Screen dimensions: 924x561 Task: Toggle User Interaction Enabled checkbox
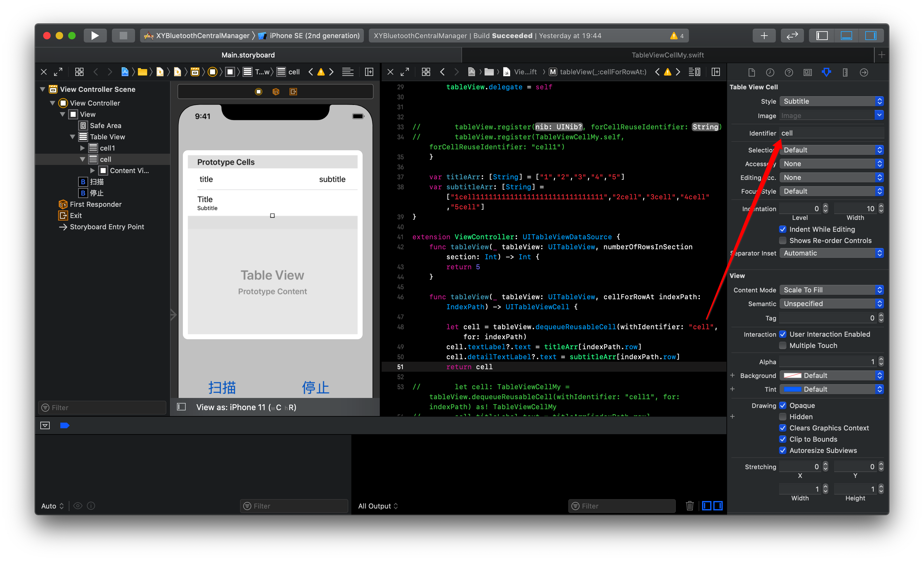[x=783, y=334]
